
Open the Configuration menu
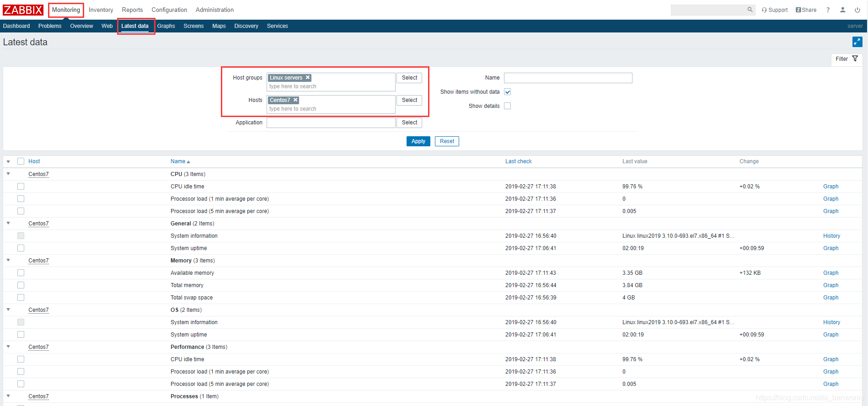(x=169, y=10)
